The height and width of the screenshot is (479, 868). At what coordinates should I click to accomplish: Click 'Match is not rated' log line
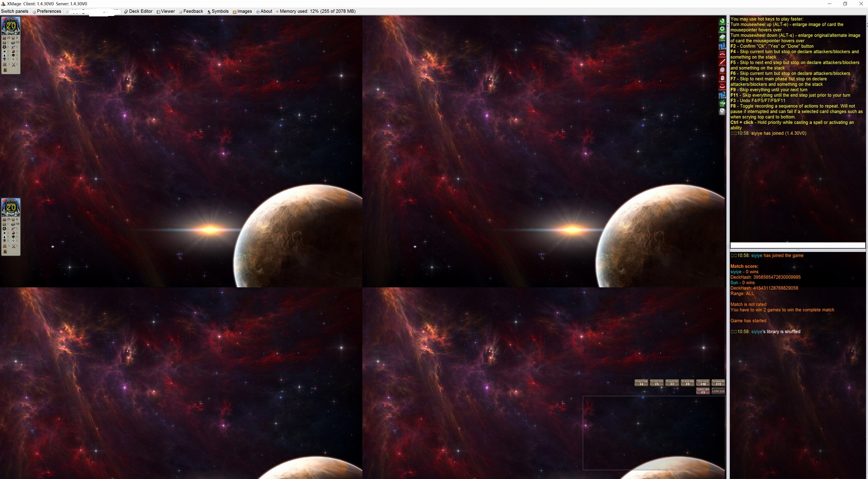tap(748, 304)
